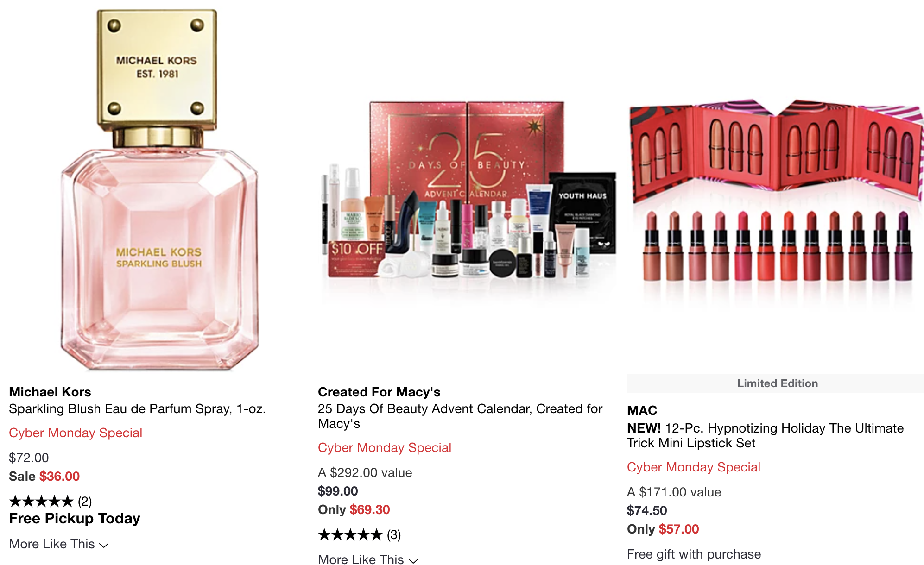Image resolution: width=924 pixels, height=565 pixels.
Task: Click the Michael Kors brand name
Action: tap(50, 392)
